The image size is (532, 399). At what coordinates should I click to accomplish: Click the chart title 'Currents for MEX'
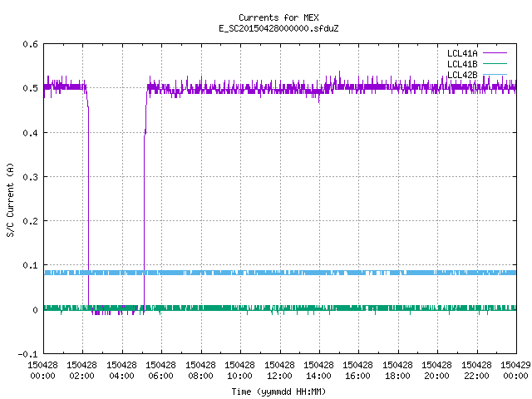(278, 17)
